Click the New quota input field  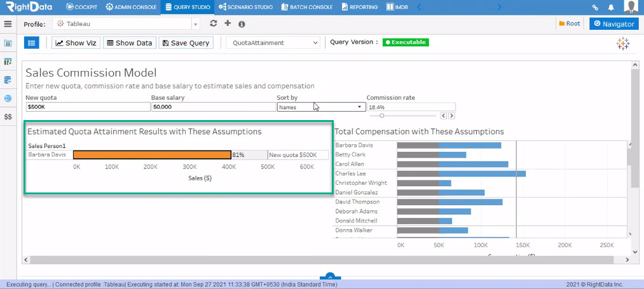click(88, 107)
